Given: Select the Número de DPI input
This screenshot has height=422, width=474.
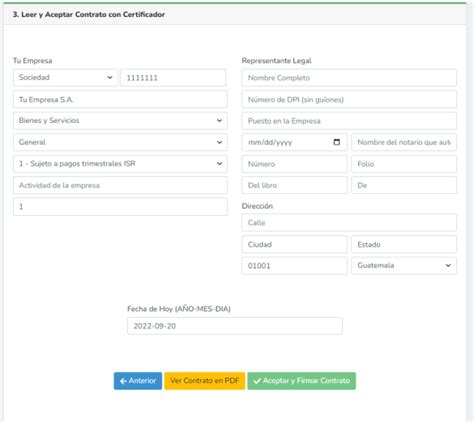Looking at the screenshot, I should click(349, 99).
